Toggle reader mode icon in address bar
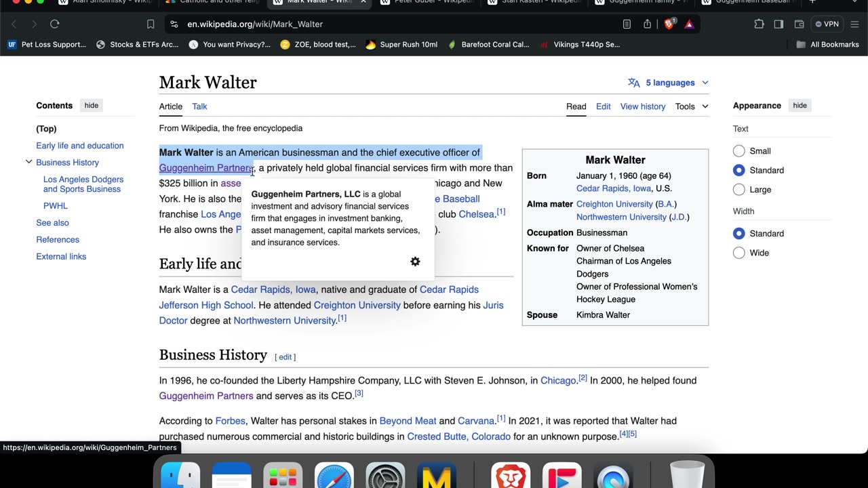The height and width of the screenshot is (488, 868). (627, 24)
